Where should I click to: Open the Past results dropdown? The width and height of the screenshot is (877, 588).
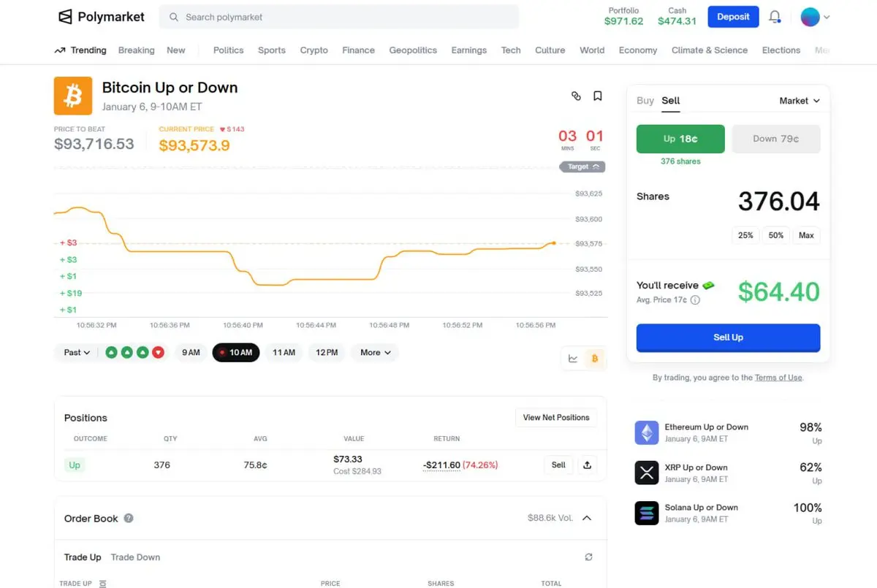[x=77, y=353]
